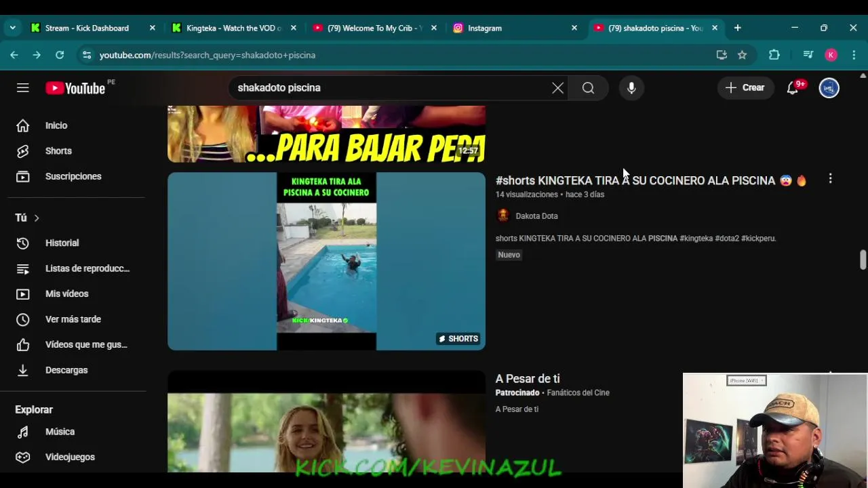Open Ver más tarde in the sidebar
The width and height of the screenshot is (868, 488).
(x=73, y=319)
